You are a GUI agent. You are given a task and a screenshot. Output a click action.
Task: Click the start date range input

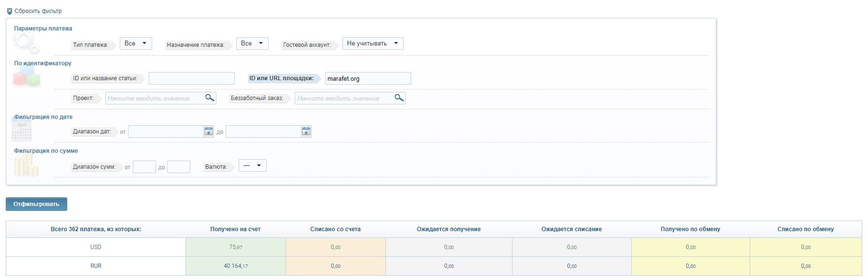pos(165,132)
